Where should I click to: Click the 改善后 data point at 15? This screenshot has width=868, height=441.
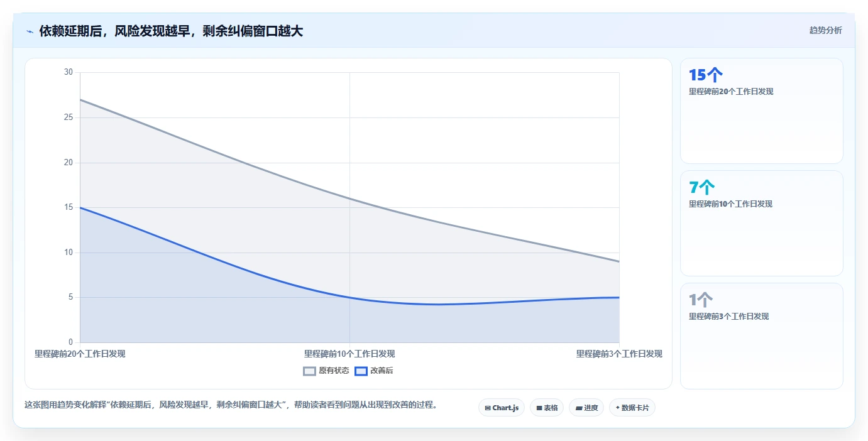[x=80, y=207]
